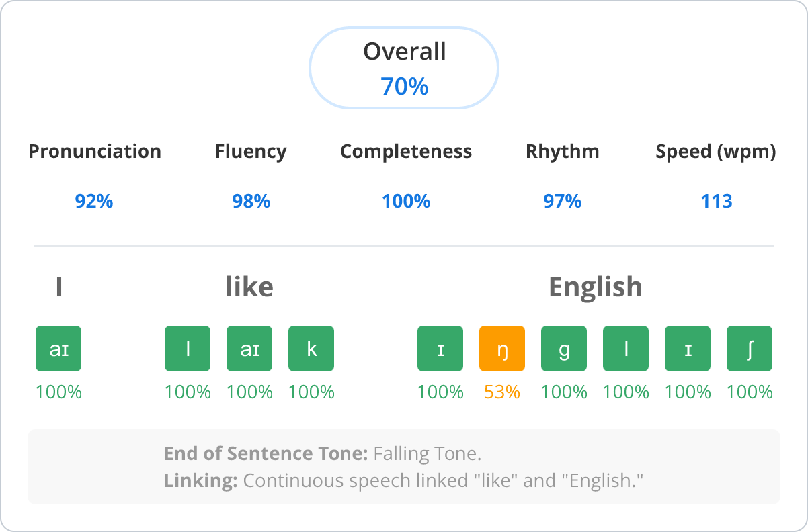The width and height of the screenshot is (808, 532).
Task: Click the 53% score under ŋ
Action: [x=502, y=392]
